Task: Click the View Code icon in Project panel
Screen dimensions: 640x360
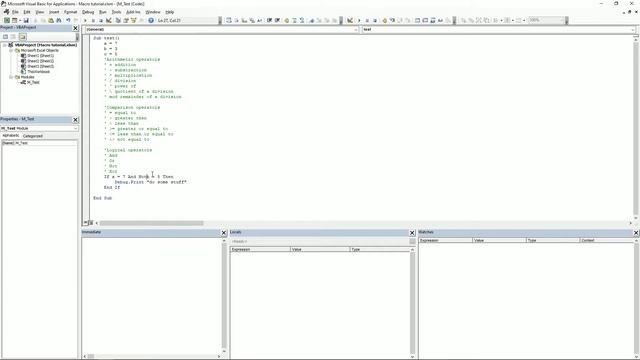Action: pos(5,36)
